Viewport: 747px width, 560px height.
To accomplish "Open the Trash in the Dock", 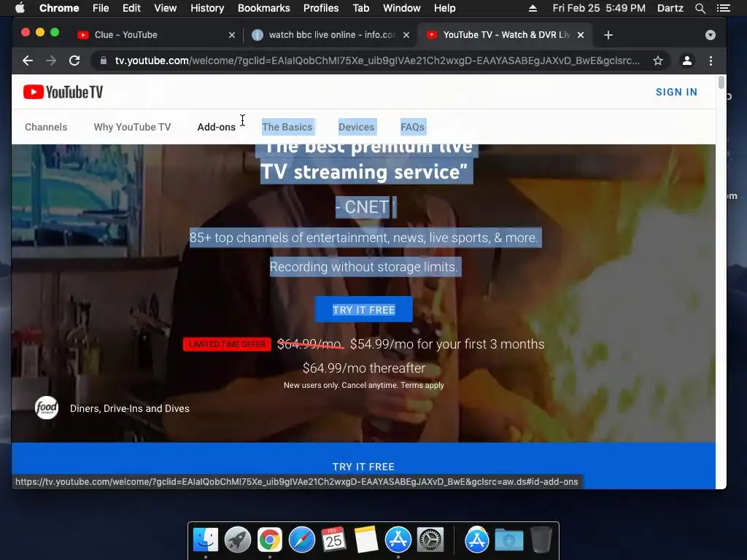I will [541, 540].
